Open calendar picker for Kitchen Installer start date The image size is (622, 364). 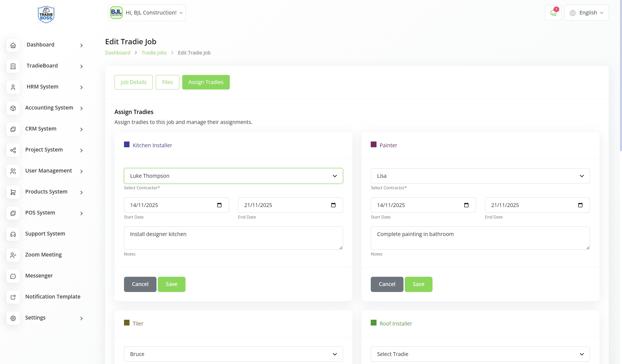pos(219,205)
